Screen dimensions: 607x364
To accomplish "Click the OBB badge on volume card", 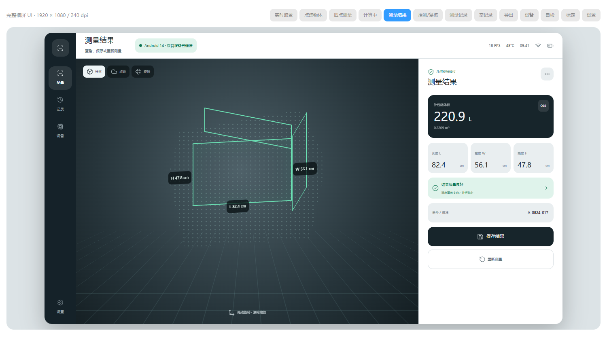I will [543, 106].
